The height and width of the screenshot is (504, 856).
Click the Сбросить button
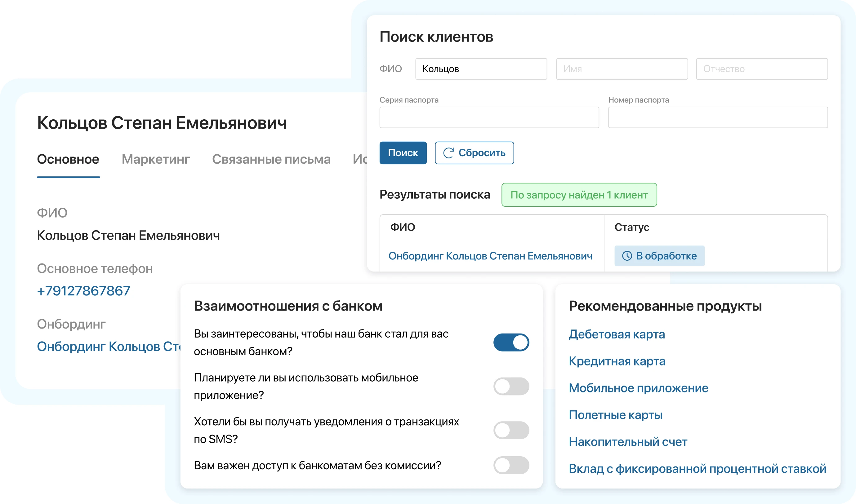pyautogui.click(x=475, y=153)
